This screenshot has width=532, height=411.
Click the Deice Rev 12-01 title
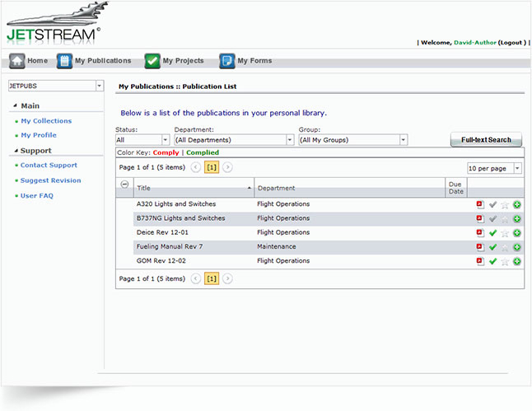click(162, 232)
